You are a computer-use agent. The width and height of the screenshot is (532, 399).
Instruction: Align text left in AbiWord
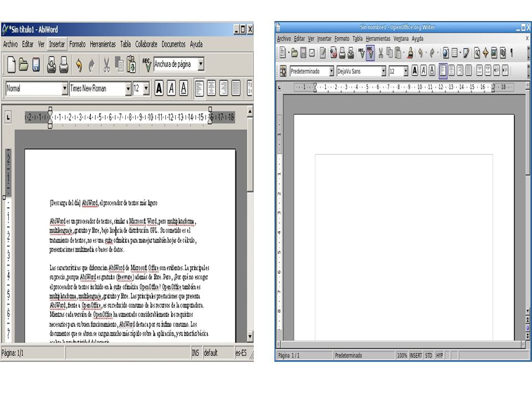pyautogui.click(x=199, y=88)
